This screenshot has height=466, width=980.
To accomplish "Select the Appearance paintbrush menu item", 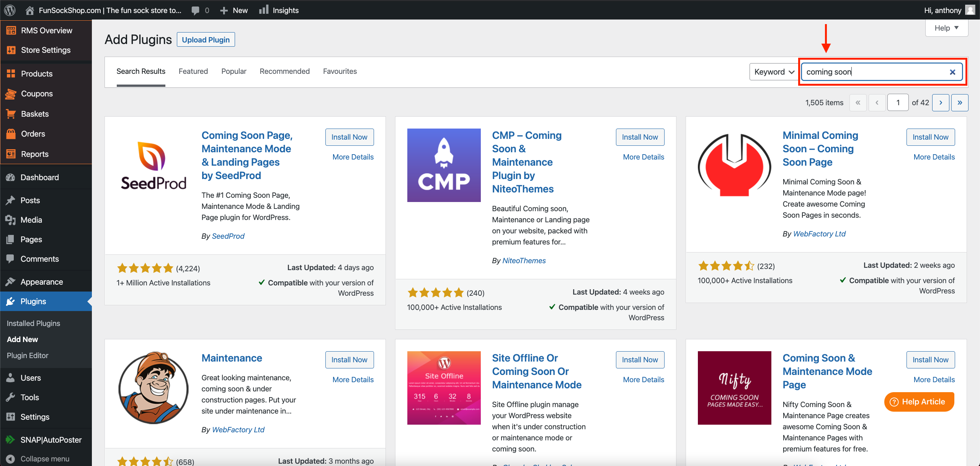I will (41, 282).
